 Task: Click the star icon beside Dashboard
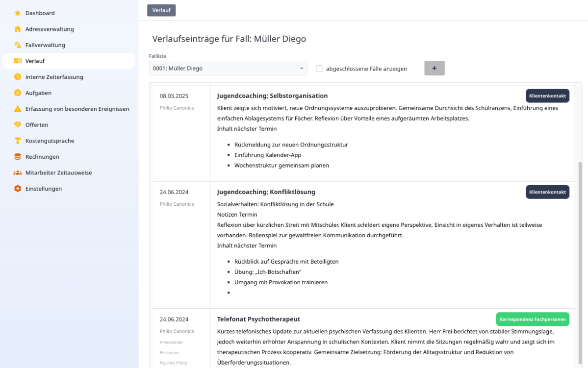click(18, 13)
